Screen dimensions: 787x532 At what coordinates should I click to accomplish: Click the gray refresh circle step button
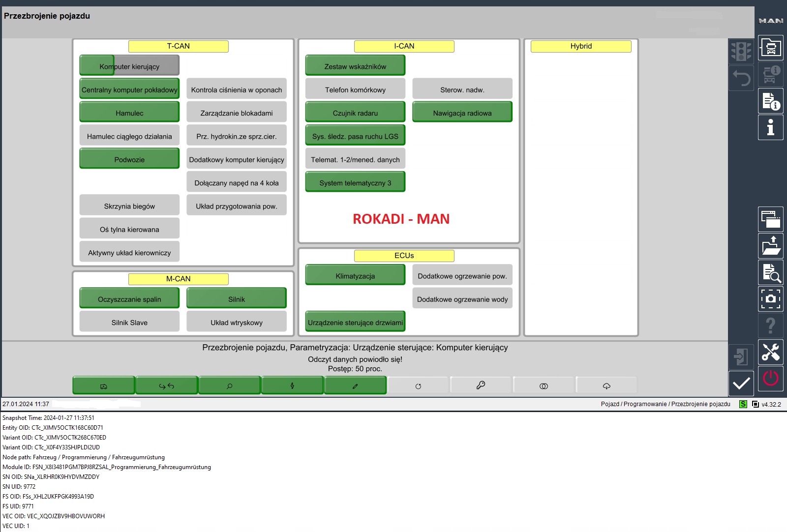point(418,385)
